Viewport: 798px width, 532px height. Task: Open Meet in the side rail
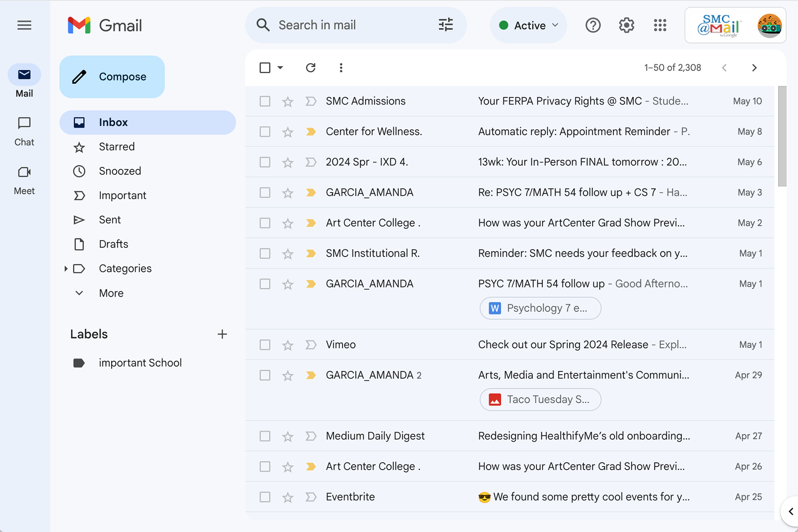24,181
